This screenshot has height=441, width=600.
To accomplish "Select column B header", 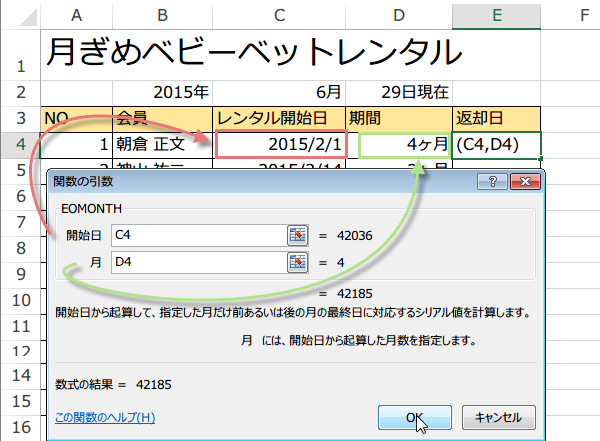I will point(163,15).
